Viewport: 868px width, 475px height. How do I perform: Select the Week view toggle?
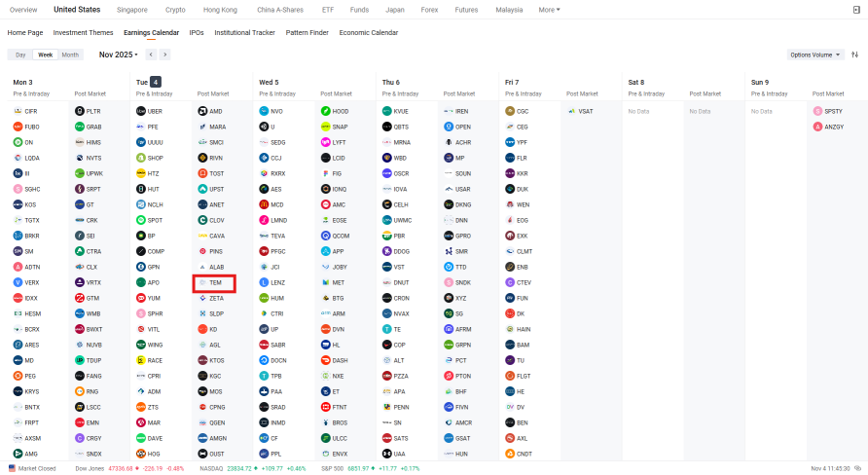(x=44, y=55)
